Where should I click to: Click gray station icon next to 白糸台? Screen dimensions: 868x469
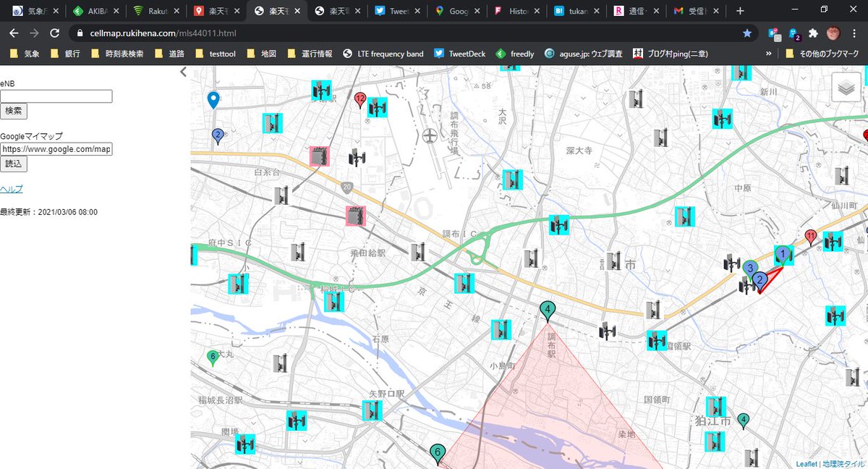pos(281,195)
